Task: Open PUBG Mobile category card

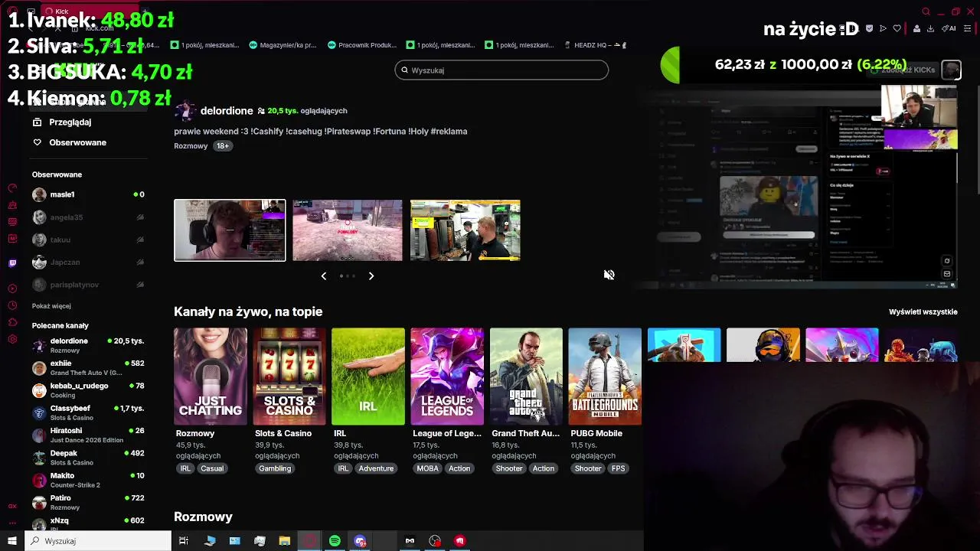Action: (605, 377)
